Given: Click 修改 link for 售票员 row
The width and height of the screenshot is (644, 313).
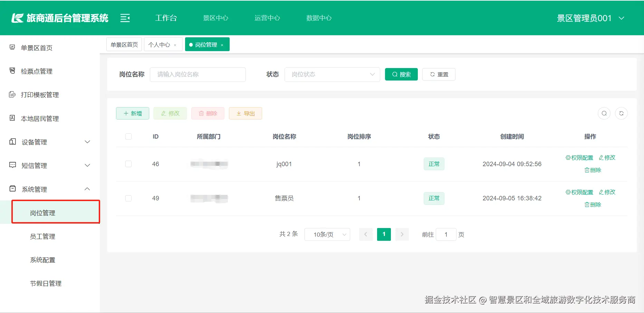Looking at the screenshot, I should point(607,192).
